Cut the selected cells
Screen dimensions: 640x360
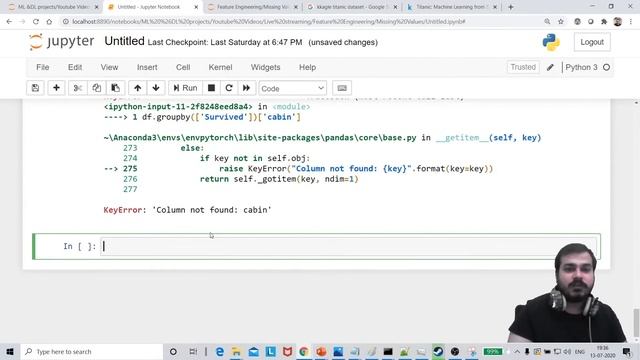coord(78,88)
